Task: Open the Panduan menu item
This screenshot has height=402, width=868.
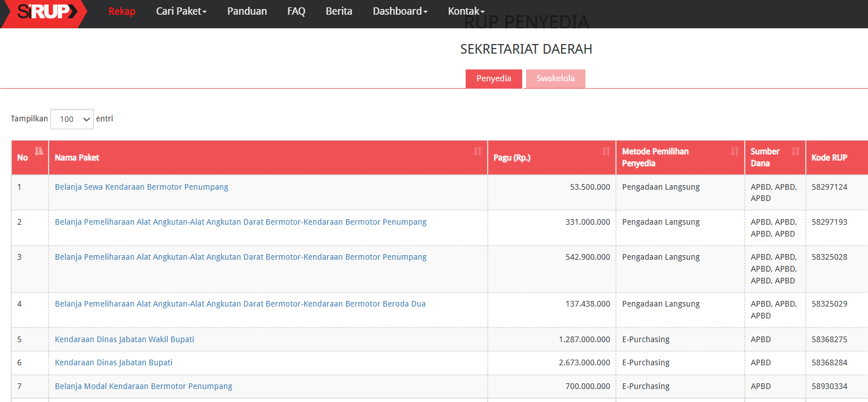Action: 247,11
